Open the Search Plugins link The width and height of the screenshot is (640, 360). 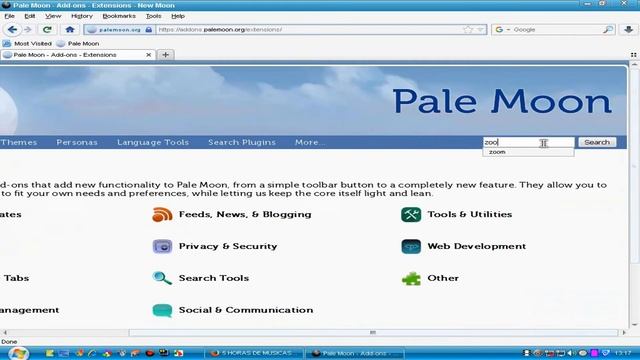[x=242, y=142]
